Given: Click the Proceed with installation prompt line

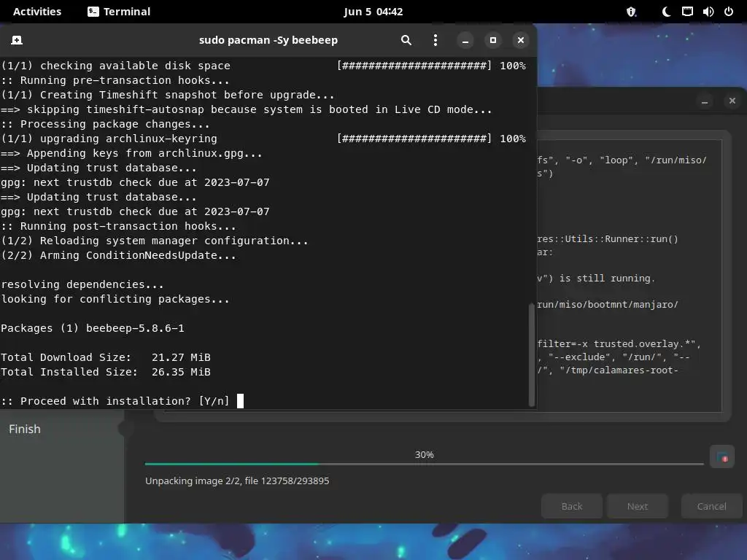Looking at the screenshot, I should point(115,401).
